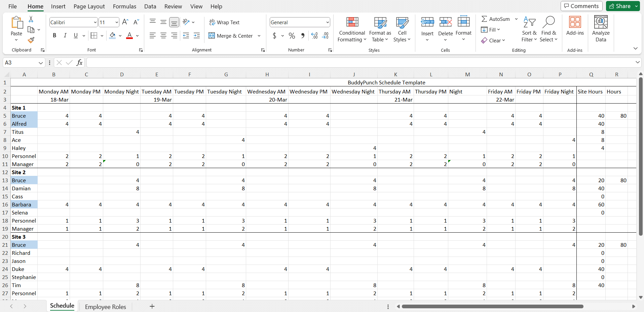Switch to the Formulas ribbon tab
This screenshot has height=312, width=644.
124,6
